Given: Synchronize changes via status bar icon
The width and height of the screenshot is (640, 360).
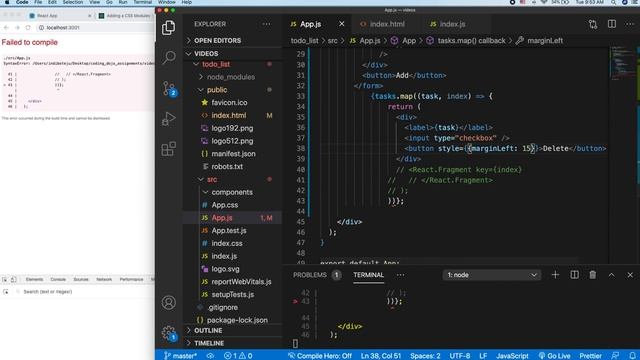Looking at the screenshot, I should (210, 356).
